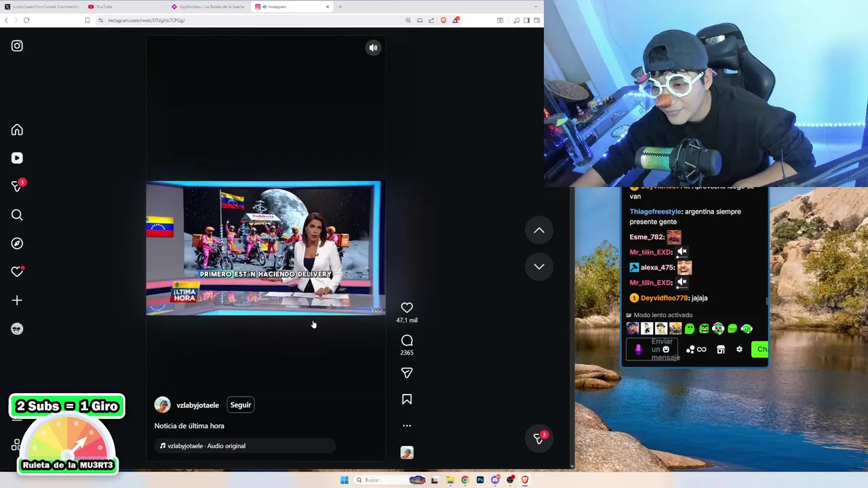Screen dimensions: 868x488
Task: Switch to AppSorteos Ruleta de la Suerte tab
Action: coord(209,7)
